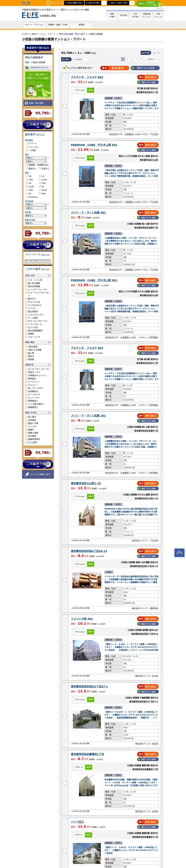
Task: Click 保存した条件で探す in header
Action: (118, 3)
